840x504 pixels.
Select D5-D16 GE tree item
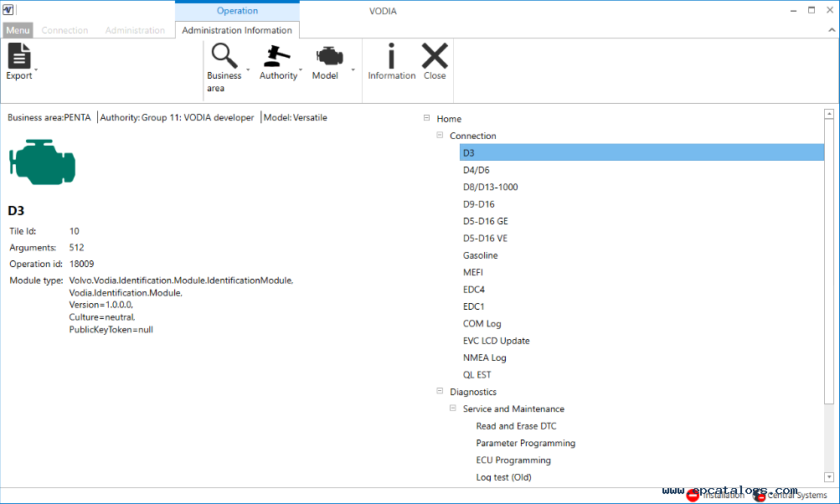pos(486,221)
